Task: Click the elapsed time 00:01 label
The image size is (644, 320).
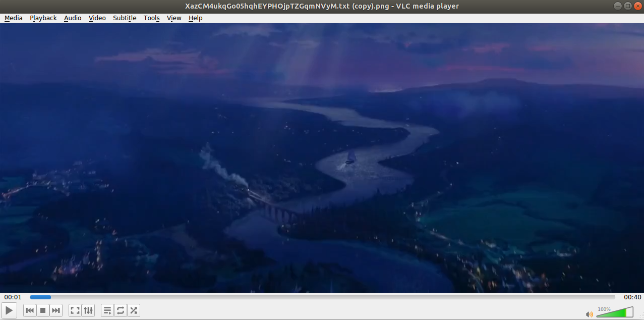Action: (13, 297)
